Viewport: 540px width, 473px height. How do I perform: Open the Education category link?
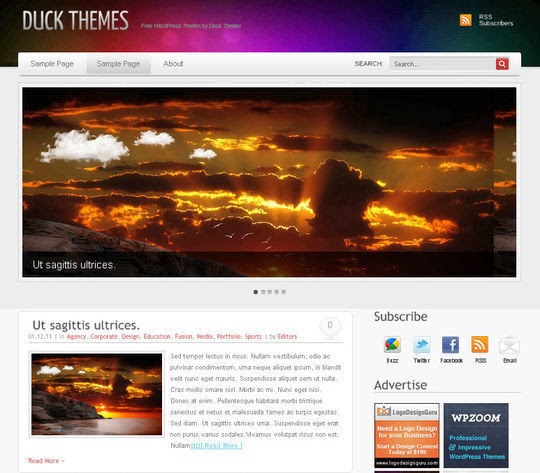click(x=157, y=337)
